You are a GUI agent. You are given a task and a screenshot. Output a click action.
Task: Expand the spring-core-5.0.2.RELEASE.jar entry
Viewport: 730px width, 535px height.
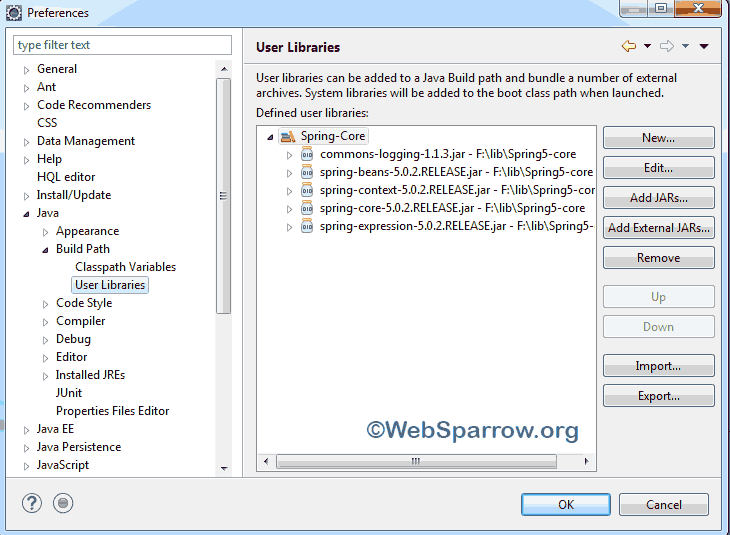(x=289, y=209)
